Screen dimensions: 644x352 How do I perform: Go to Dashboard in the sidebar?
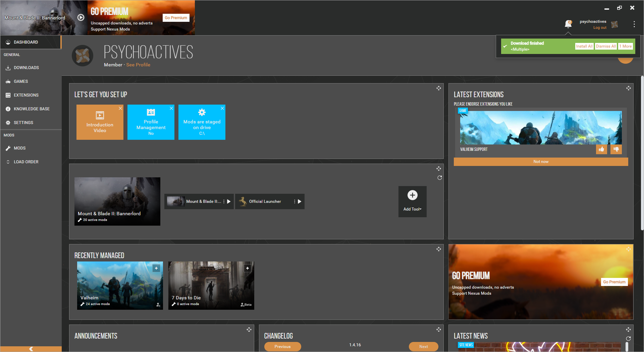[31, 42]
